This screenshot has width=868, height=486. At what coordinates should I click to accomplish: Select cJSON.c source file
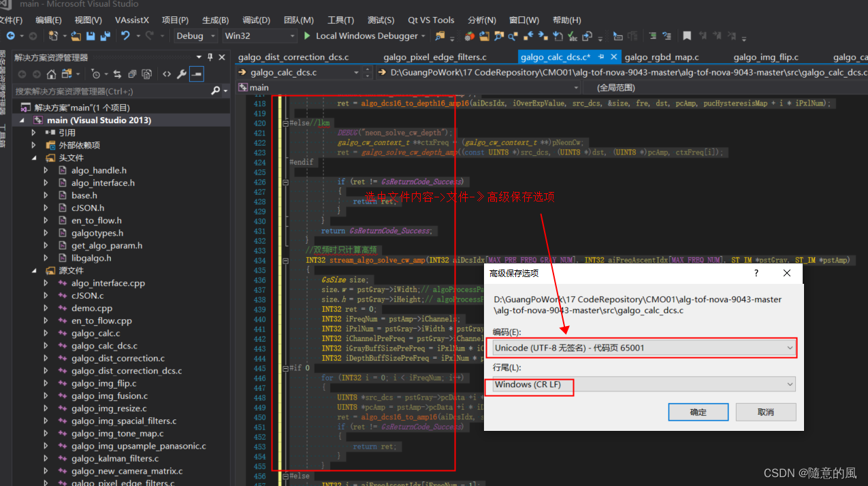88,295
